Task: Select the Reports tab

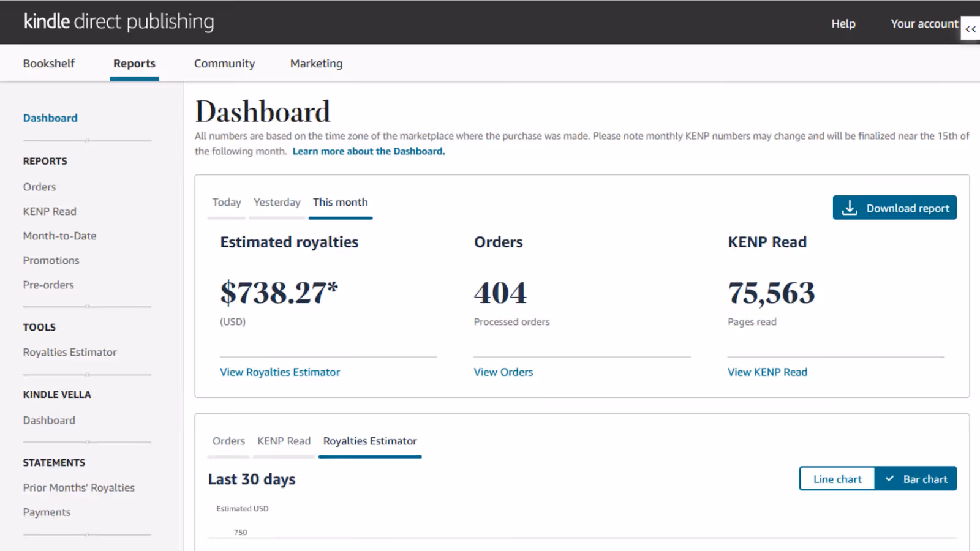Action: [134, 64]
